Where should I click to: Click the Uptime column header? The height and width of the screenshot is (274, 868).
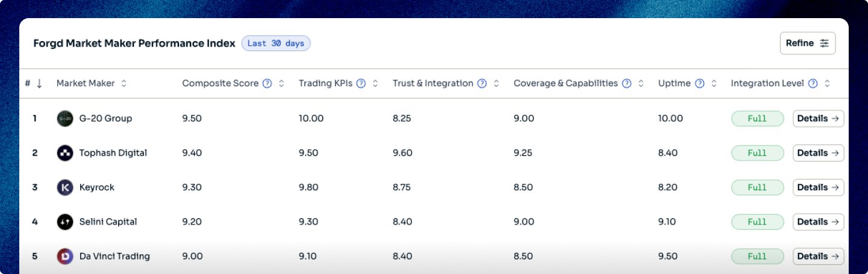click(675, 84)
